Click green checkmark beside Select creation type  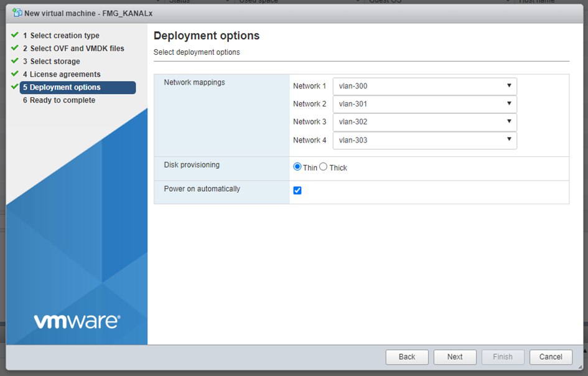(15, 35)
